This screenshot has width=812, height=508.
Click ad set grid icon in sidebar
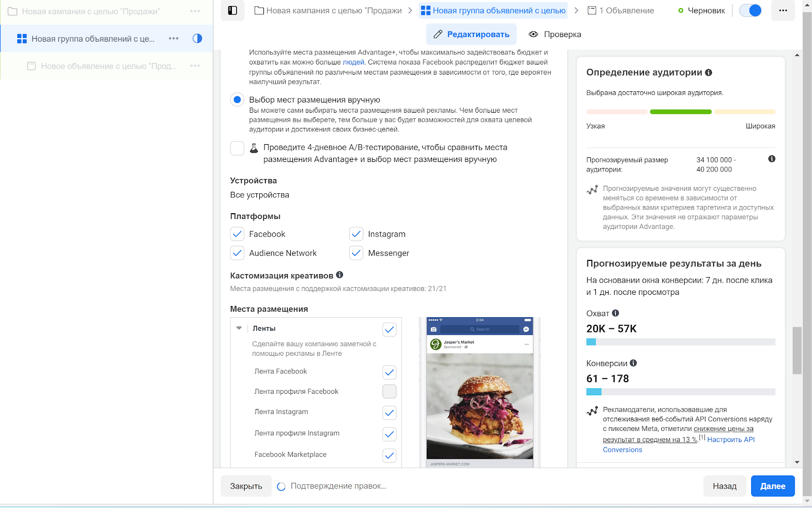click(x=22, y=39)
